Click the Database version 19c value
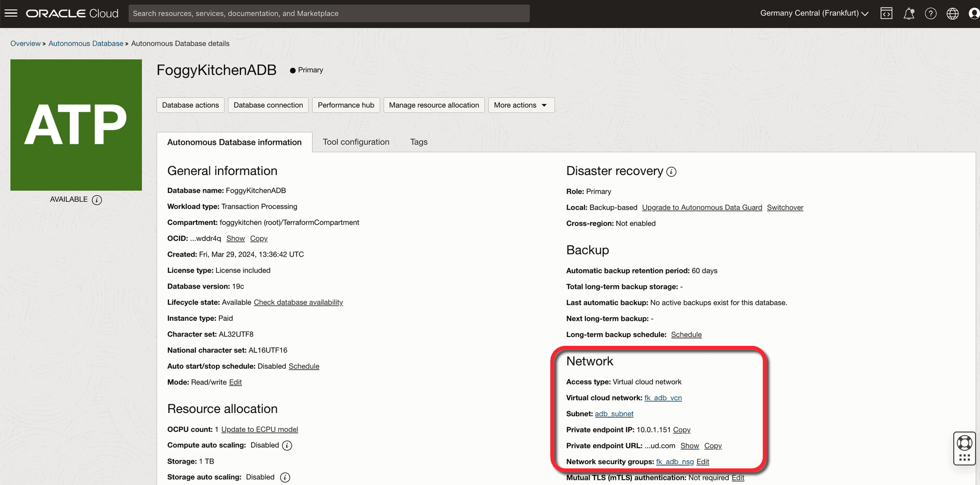Viewport: 980px width, 485px height. click(x=238, y=287)
